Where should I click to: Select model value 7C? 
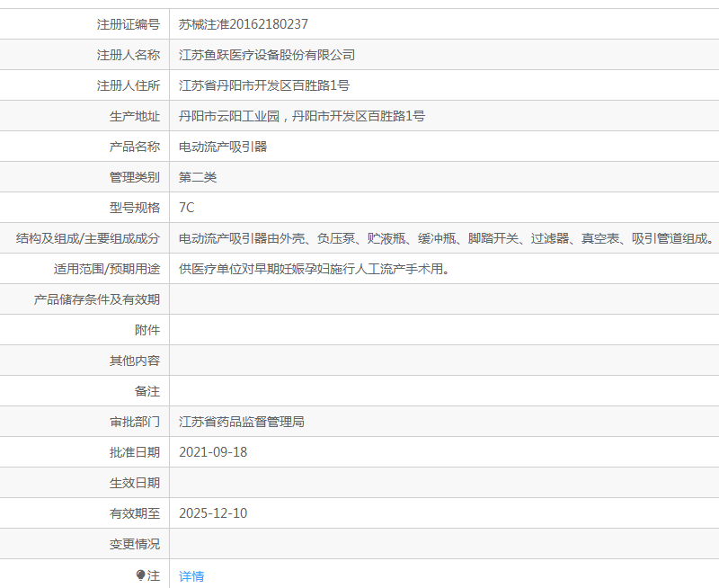(x=187, y=208)
